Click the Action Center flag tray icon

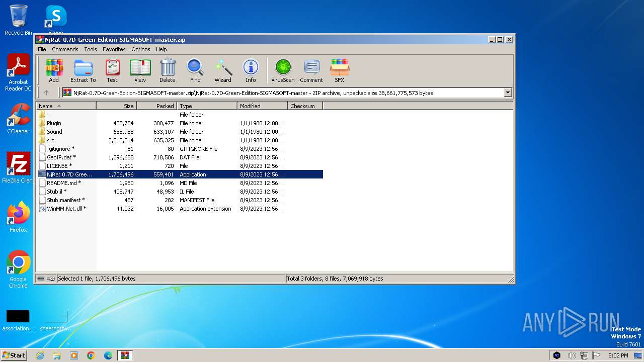tap(596, 355)
